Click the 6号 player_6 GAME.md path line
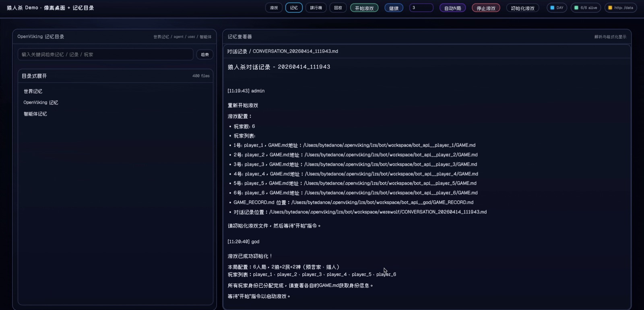Image resolution: width=644 pixels, height=310 pixels. click(x=355, y=193)
